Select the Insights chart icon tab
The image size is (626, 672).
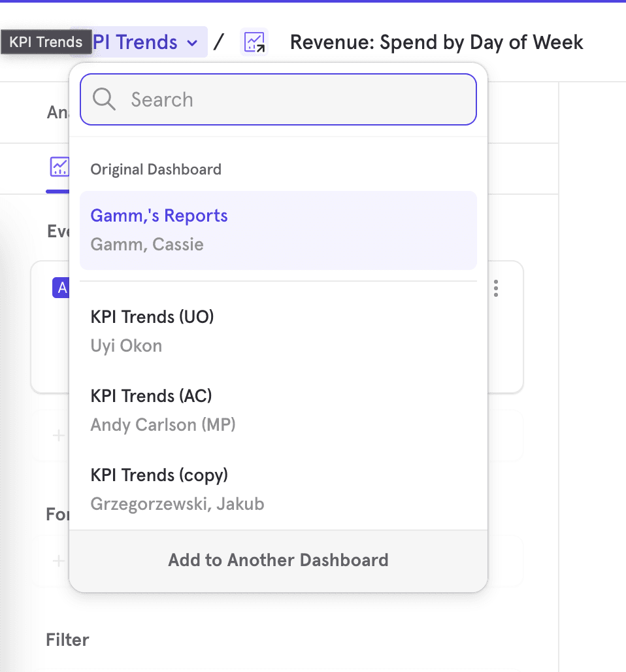pos(59,167)
